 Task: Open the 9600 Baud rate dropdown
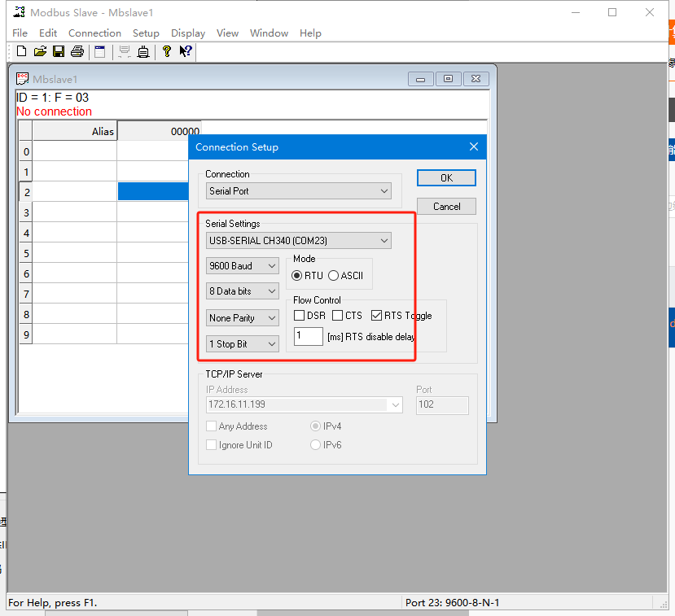click(243, 266)
